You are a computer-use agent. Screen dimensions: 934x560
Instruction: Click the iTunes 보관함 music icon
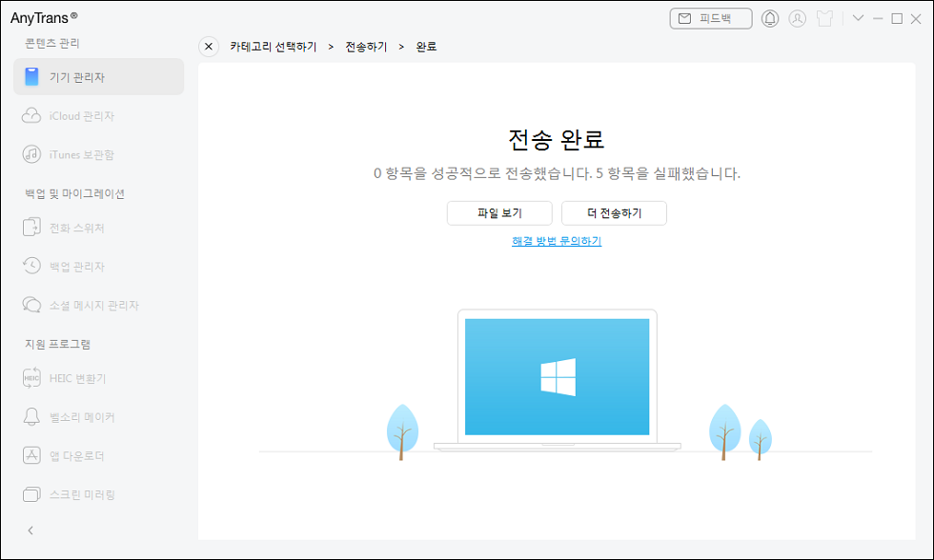click(x=31, y=154)
